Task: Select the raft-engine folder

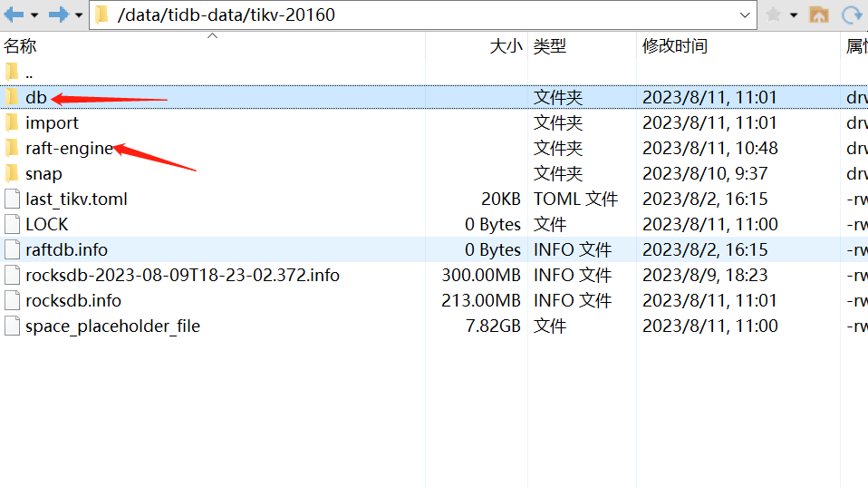Action: coord(69,148)
